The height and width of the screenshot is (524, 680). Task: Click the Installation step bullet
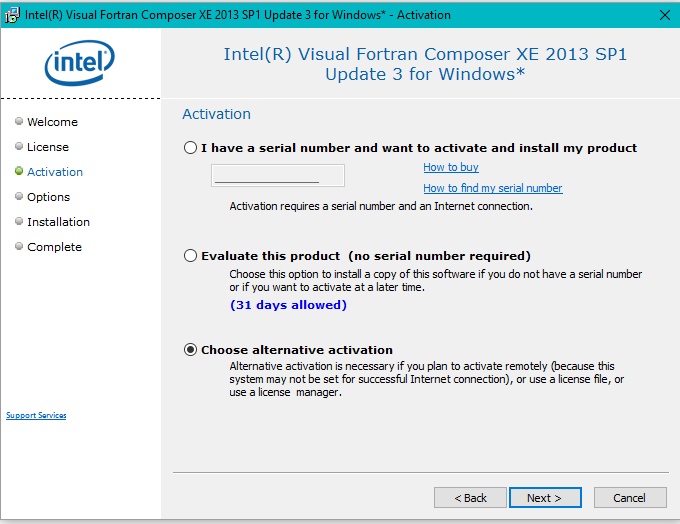pyautogui.click(x=19, y=221)
